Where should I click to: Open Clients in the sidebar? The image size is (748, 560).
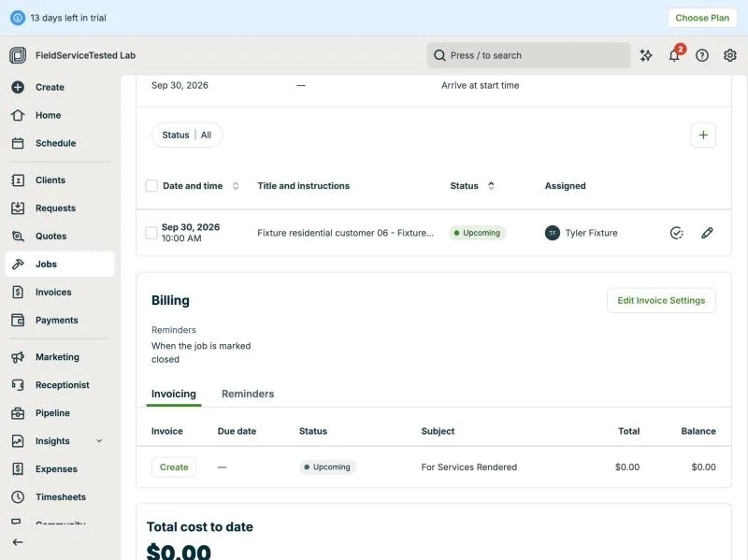(x=60, y=179)
